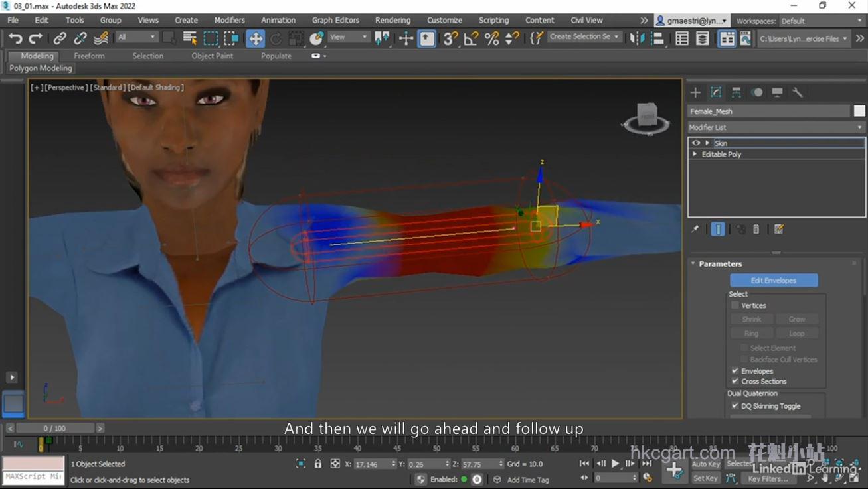The image size is (868, 489).
Task: Click the Mirror tool icon
Action: [637, 38]
